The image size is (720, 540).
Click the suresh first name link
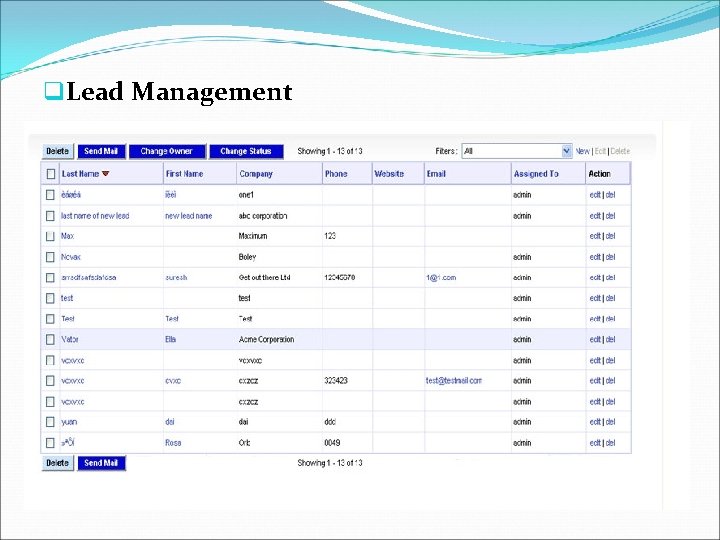176,278
